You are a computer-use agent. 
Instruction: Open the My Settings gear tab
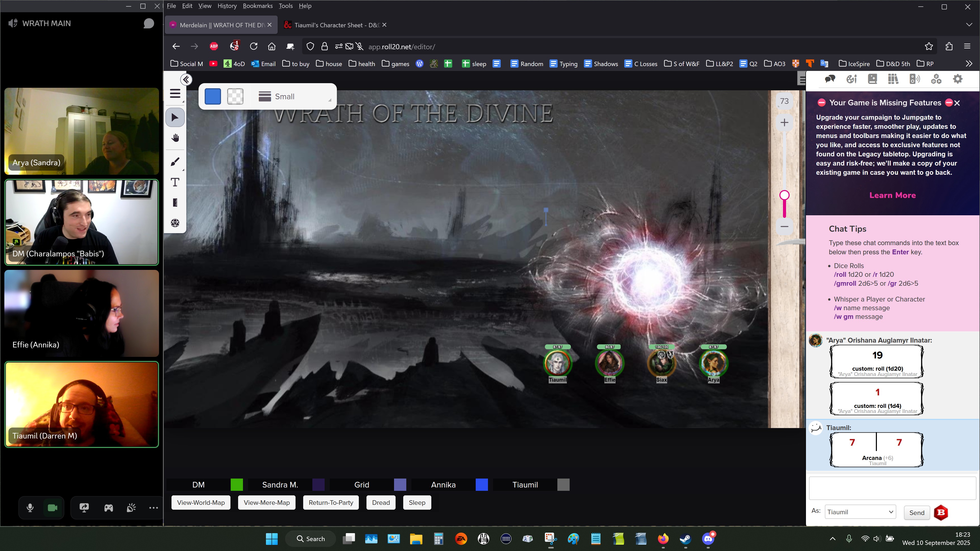958,79
